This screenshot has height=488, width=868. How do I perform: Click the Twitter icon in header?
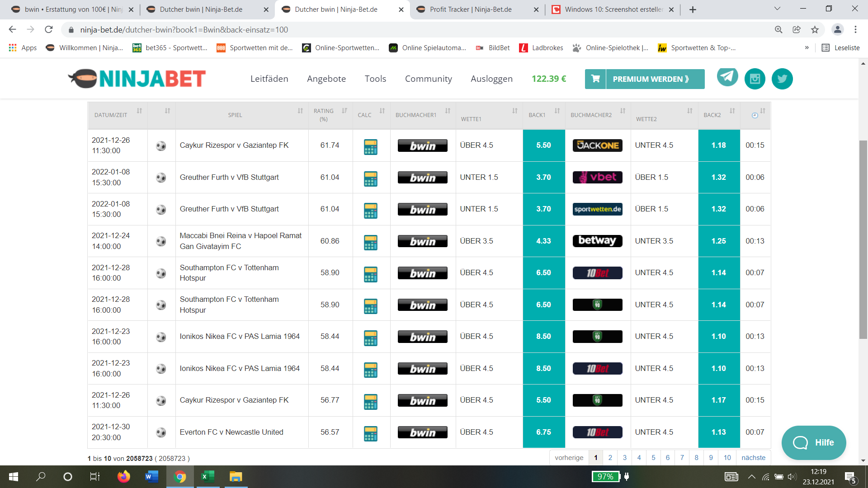782,79
